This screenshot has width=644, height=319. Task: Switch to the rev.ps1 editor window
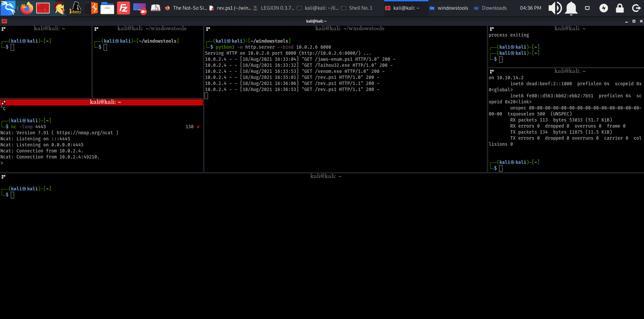pyautogui.click(x=230, y=8)
